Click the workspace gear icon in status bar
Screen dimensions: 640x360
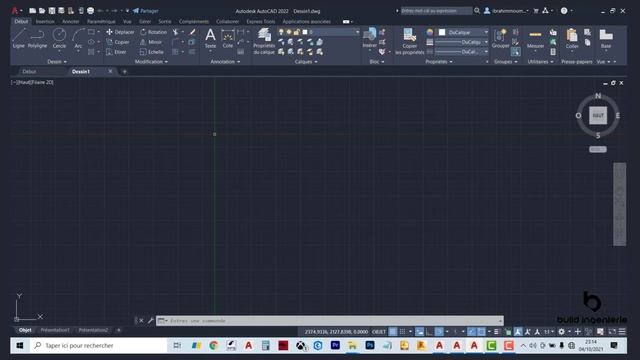pyautogui.click(x=562, y=332)
